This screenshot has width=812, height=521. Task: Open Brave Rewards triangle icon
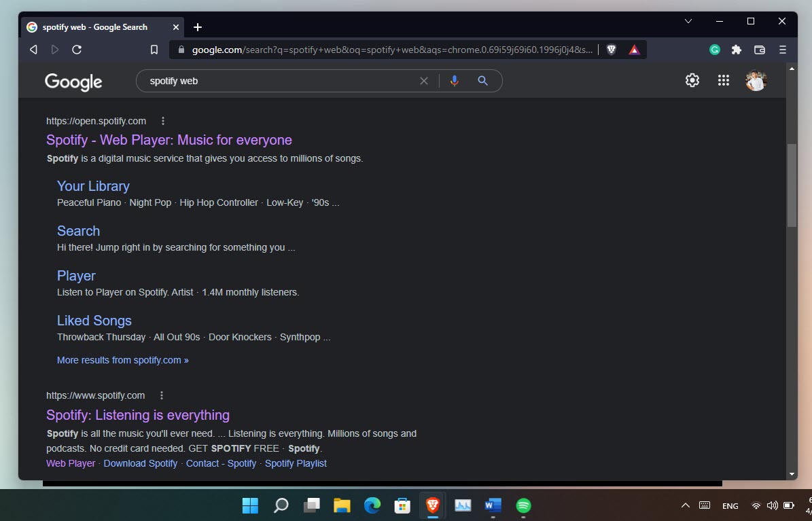click(x=635, y=50)
